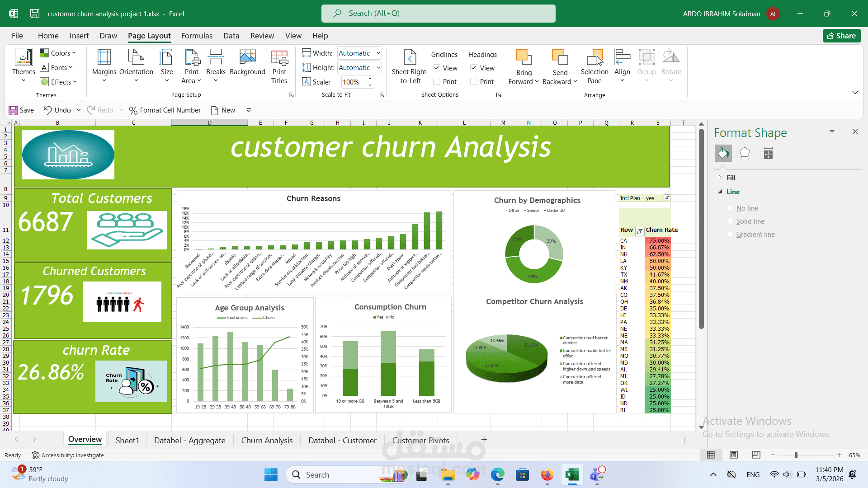Click the Size & Properties icon
This screenshot has width=868, height=488.
click(x=767, y=153)
